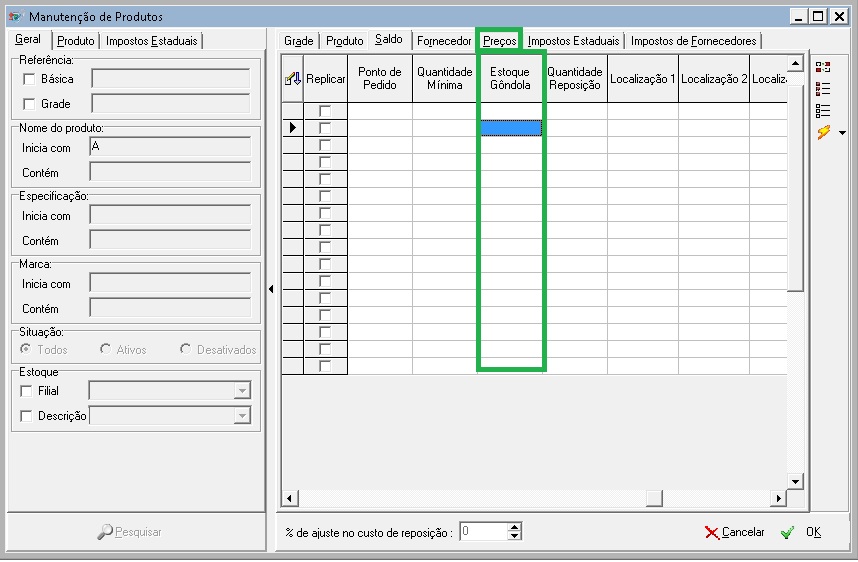The height and width of the screenshot is (562, 858).
Task: Open the dropdown arrow beside the lightning icon
Action: click(842, 133)
